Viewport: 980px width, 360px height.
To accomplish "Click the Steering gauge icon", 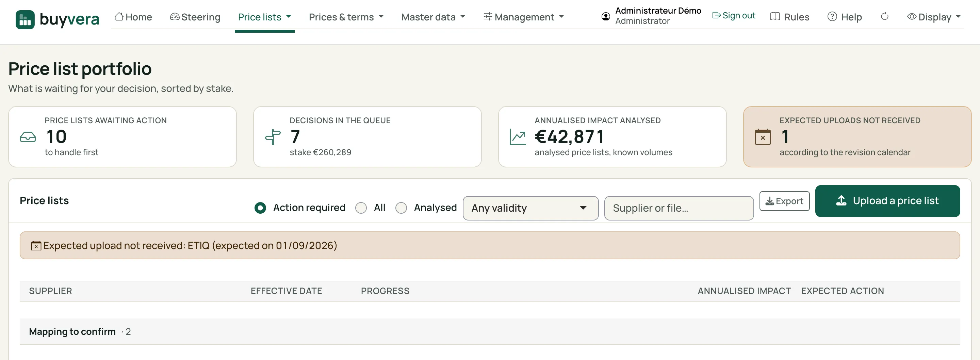I will tap(175, 16).
